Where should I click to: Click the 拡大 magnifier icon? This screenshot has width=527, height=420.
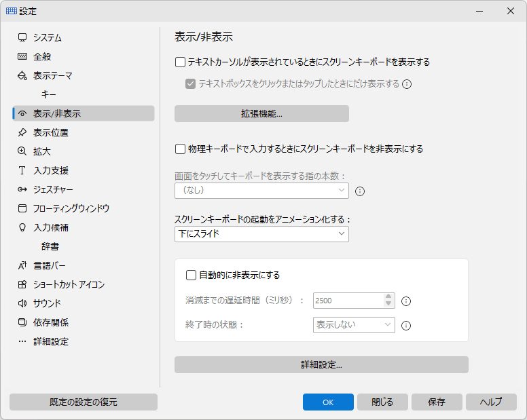coord(22,151)
